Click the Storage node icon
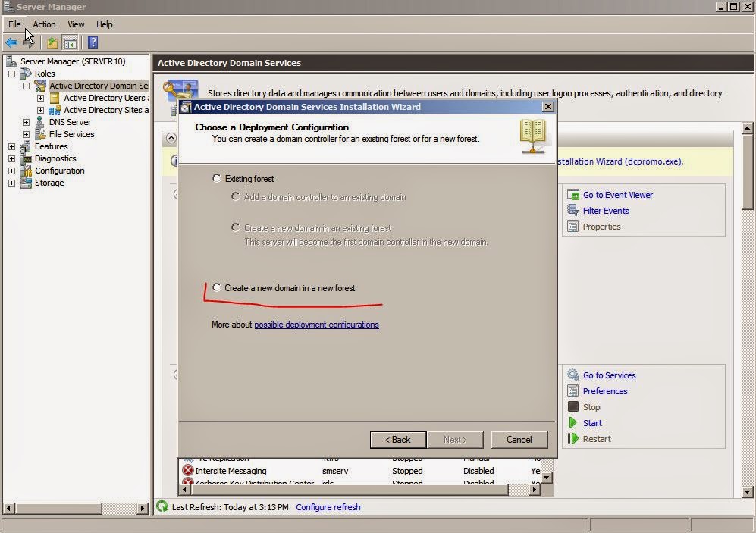Image resolution: width=756 pixels, height=533 pixels. click(26, 183)
